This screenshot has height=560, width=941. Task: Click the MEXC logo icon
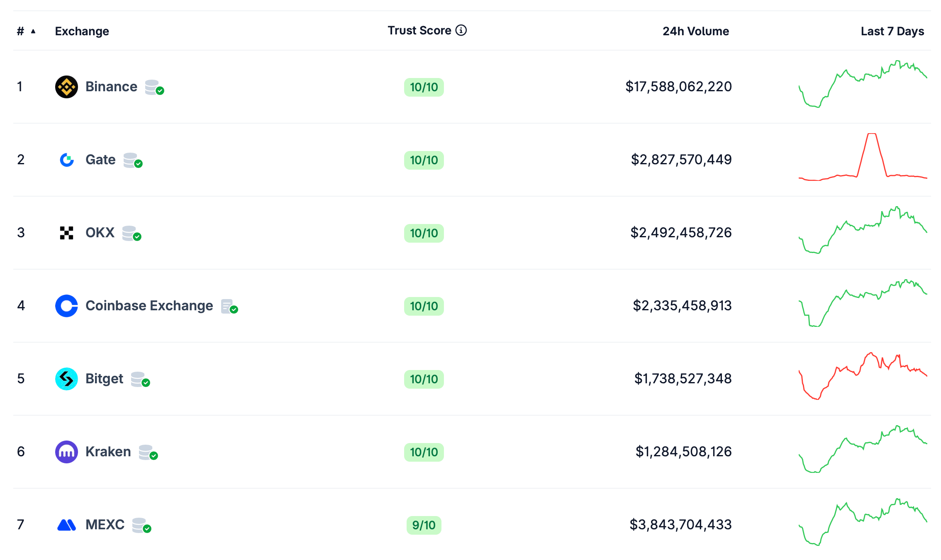[66, 525]
